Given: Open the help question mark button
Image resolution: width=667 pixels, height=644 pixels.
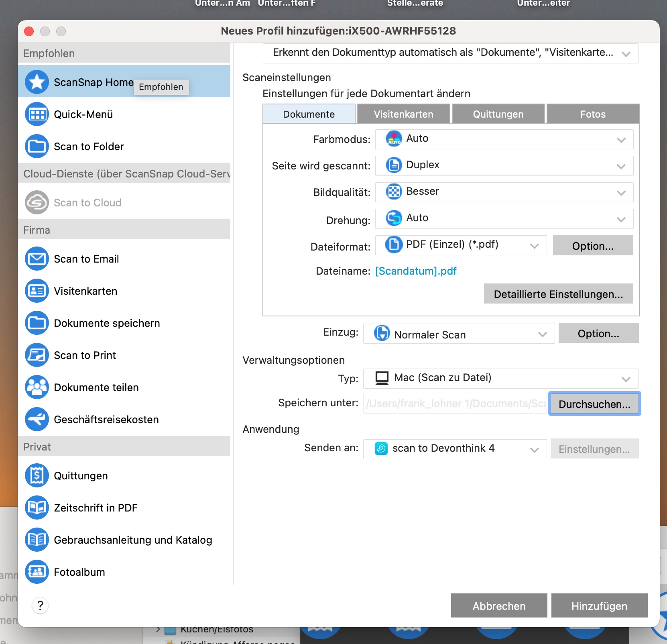Looking at the screenshot, I should 40,605.
